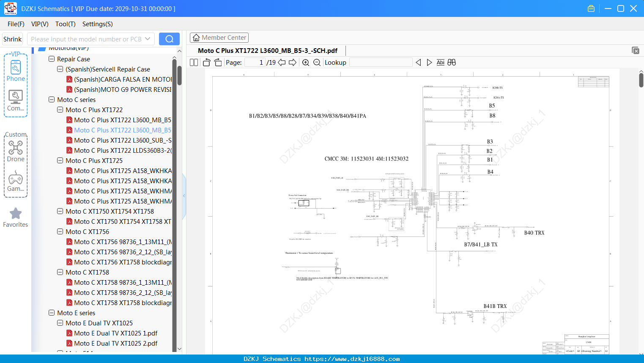
Task: Collapse the Moto C XT1750 XT1754 XT1758 node
Action: (60, 212)
